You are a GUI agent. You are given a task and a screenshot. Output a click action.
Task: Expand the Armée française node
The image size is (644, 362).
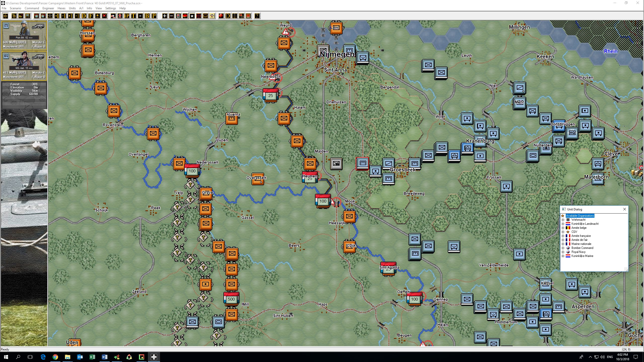click(x=563, y=236)
